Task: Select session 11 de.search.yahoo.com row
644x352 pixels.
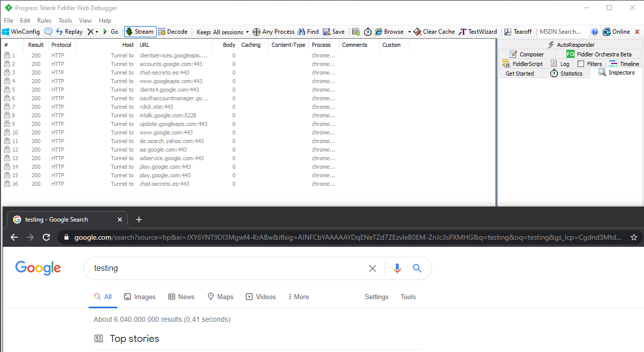Action: [171, 141]
